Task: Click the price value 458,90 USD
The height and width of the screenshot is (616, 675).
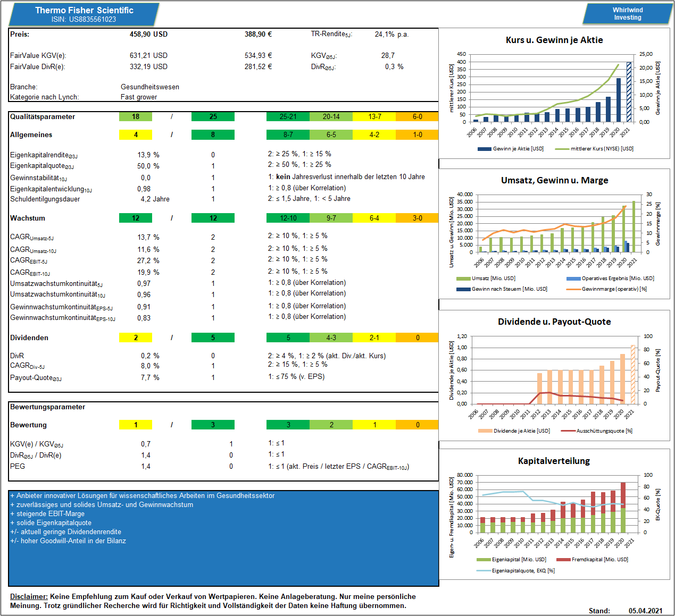Action: point(148,34)
